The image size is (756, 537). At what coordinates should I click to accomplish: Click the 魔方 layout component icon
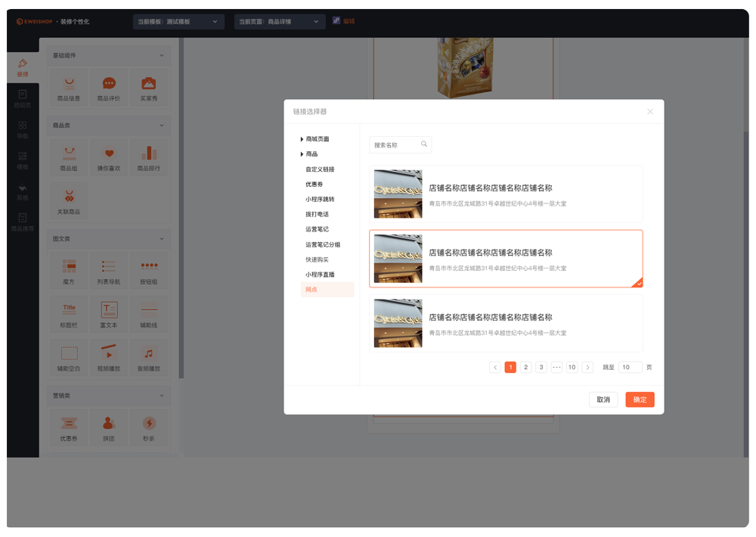pyautogui.click(x=69, y=267)
